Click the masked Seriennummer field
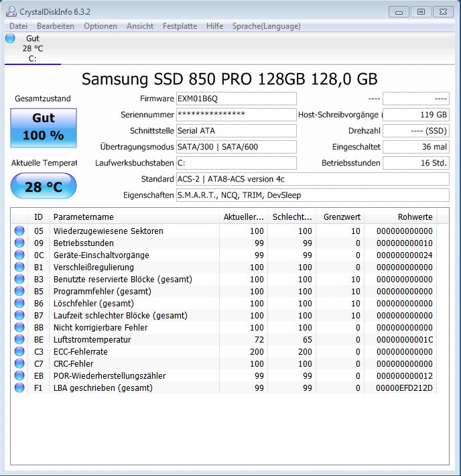Viewport: 461px width, 476px height. [x=236, y=115]
